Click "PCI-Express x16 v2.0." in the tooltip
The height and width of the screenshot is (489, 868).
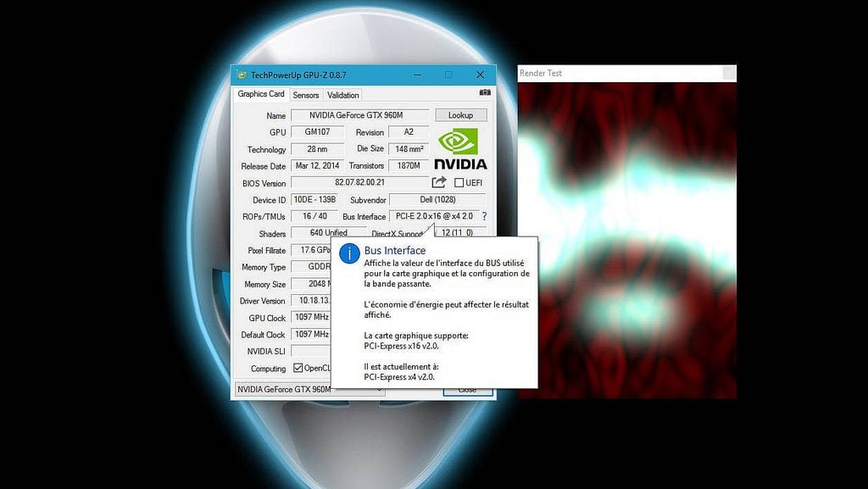click(x=401, y=346)
